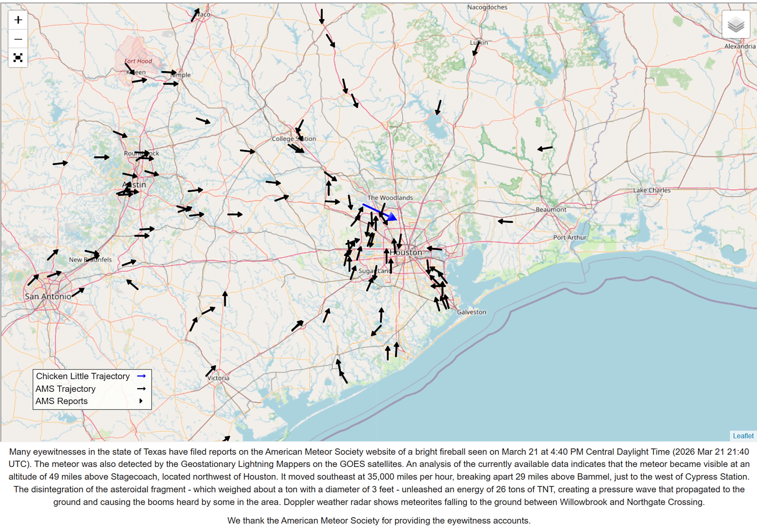Click the Chicken Little Trajectory legend label

coord(83,376)
